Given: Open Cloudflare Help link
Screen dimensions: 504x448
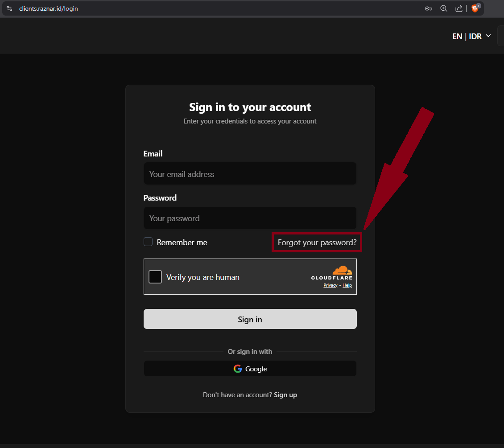Looking at the screenshot, I should click(x=347, y=285).
